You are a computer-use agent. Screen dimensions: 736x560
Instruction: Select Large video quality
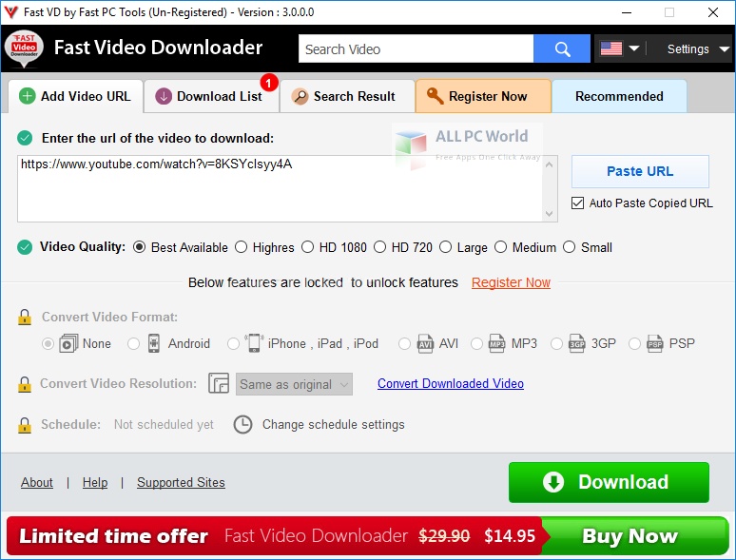[x=445, y=247]
